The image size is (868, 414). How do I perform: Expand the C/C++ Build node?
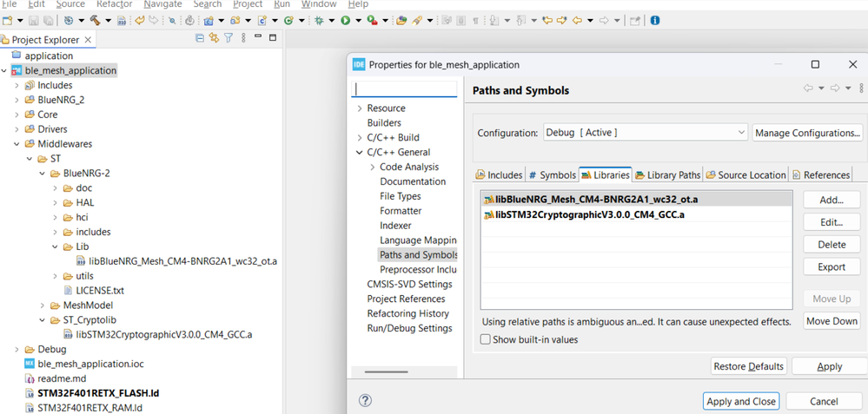[360, 138]
